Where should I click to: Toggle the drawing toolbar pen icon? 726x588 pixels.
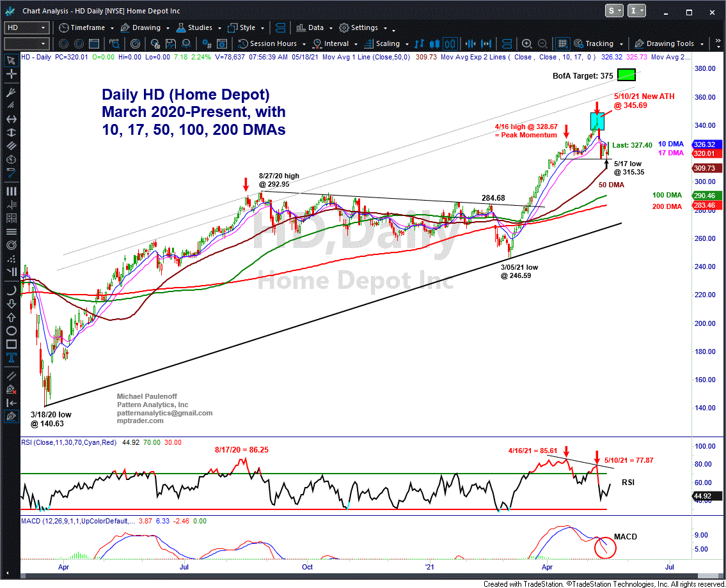(11, 416)
